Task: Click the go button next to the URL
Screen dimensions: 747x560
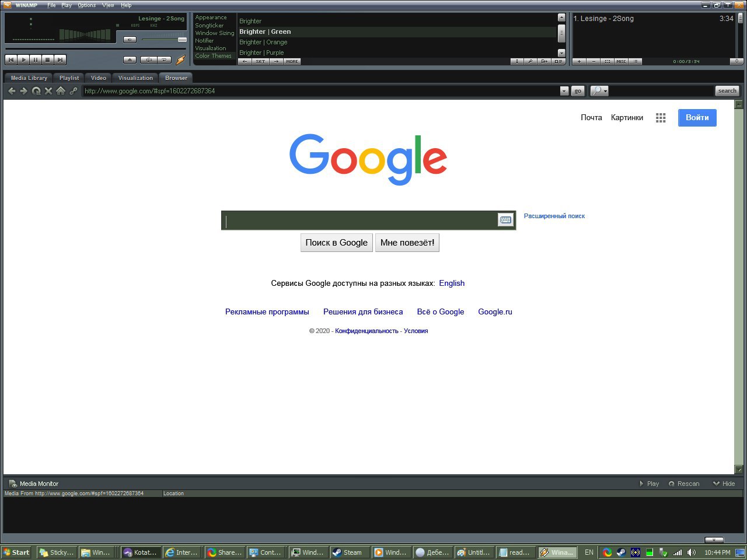Action: tap(577, 91)
